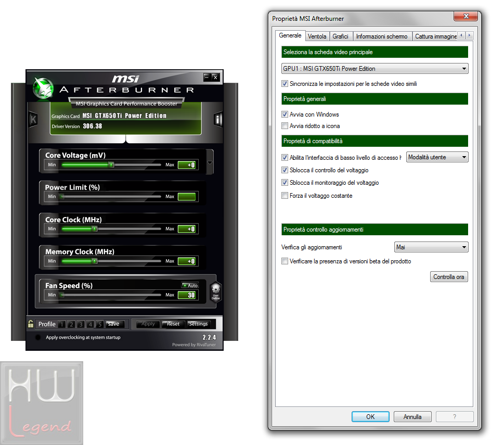The width and height of the screenshot is (504, 445).
Task: Click the Core Clock +0 value field
Action: 187,229
